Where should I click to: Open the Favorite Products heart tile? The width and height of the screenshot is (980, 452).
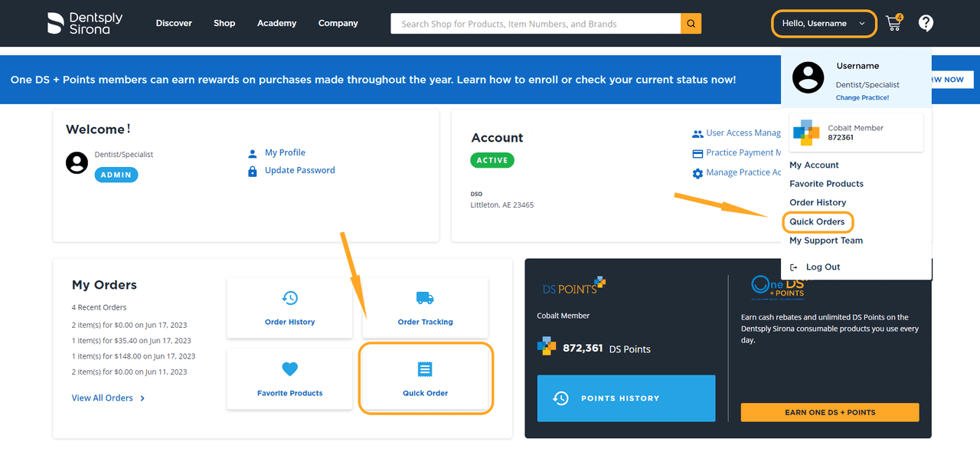click(x=289, y=378)
